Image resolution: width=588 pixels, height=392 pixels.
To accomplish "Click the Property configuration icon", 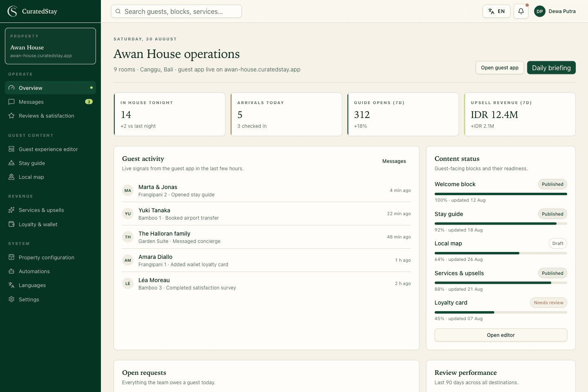I will (x=11, y=257).
